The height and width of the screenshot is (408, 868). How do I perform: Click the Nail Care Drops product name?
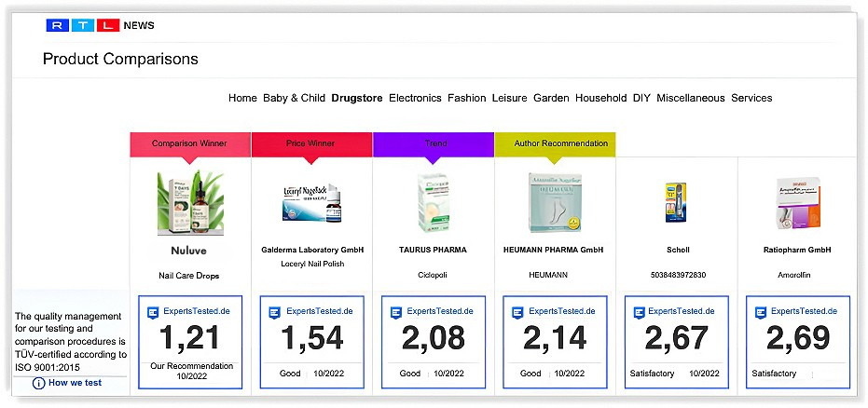[188, 276]
